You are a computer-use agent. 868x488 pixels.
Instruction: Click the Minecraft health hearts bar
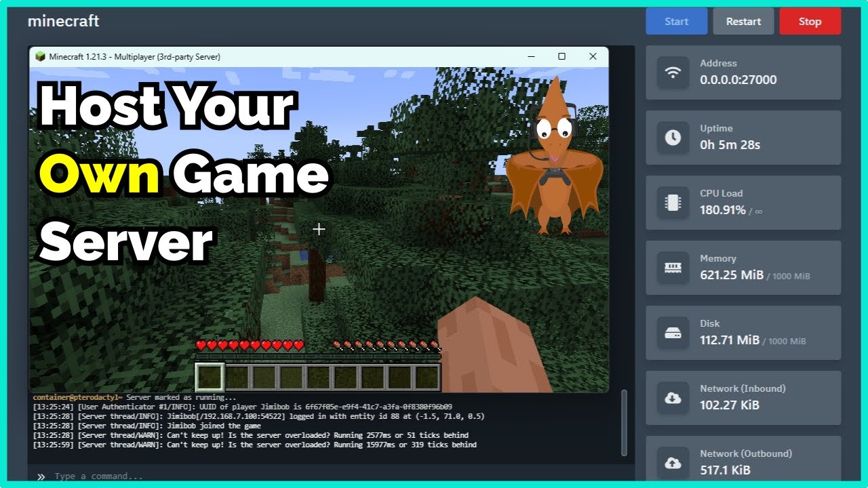click(250, 346)
